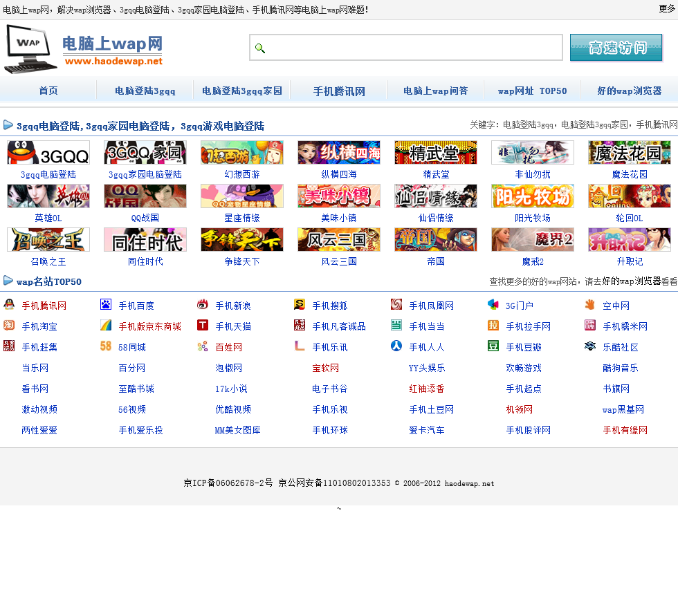The image size is (678, 616).
Task: Click the arrow icon before wap名站TOP50 heading
Action: 8,281
